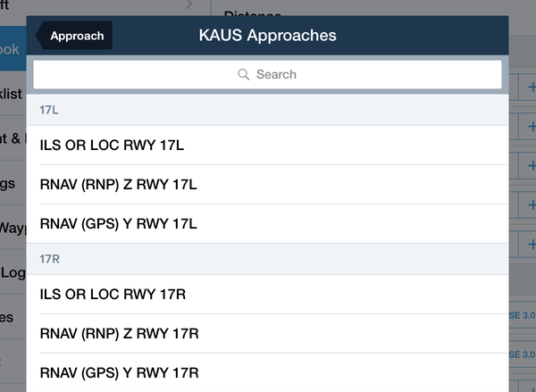
Task: Select RNAV (GPS) Y RWY 17R
Action: pos(267,372)
